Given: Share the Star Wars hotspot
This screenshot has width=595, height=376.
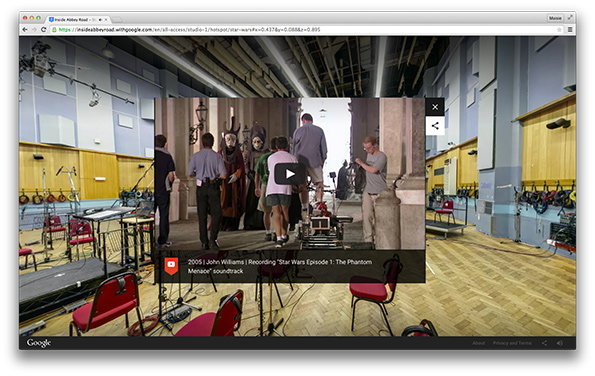Looking at the screenshot, I should click(x=435, y=126).
